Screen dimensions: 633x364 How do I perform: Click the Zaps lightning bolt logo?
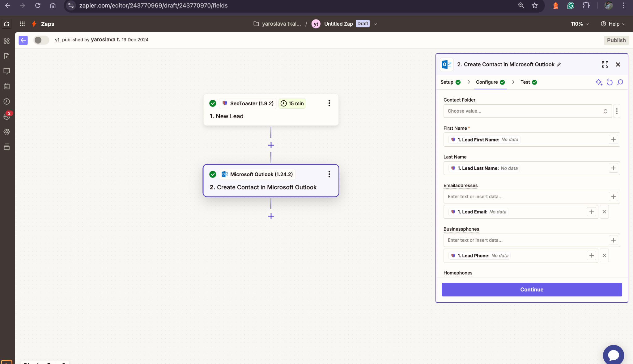point(34,24)
